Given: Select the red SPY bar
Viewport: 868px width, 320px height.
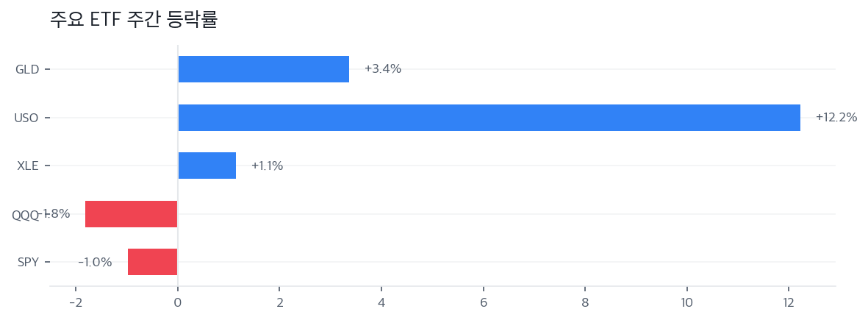Looking at the screenshot, I should pos(152,262).
